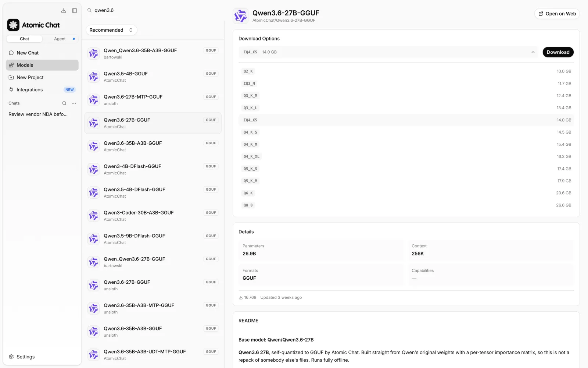This screenshot has width=588, height=368.
Task: Open Qwen3.6-27B-GGUF by AtomicChat in list
Action: click(153, 123)
